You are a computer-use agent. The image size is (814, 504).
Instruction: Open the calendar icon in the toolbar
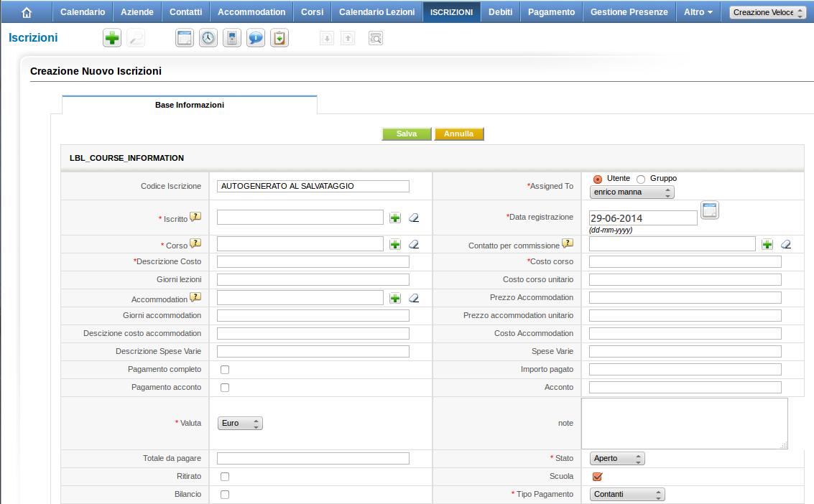185,39
